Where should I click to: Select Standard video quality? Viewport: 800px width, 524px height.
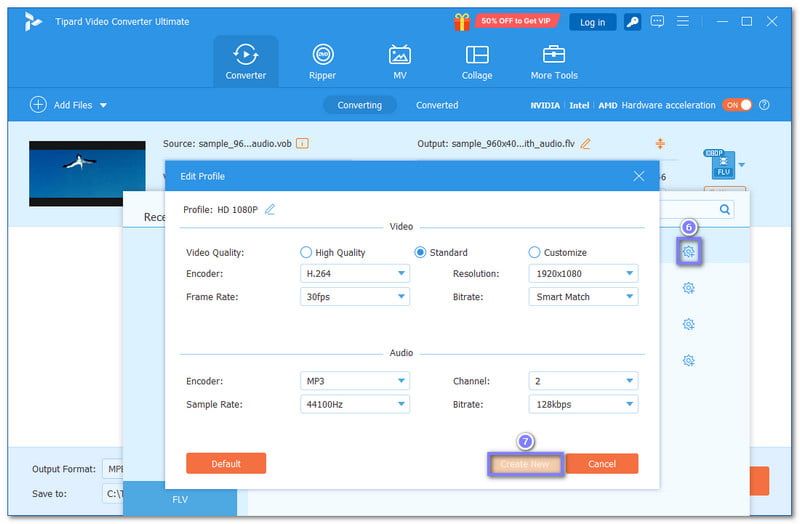coord(420,252)
